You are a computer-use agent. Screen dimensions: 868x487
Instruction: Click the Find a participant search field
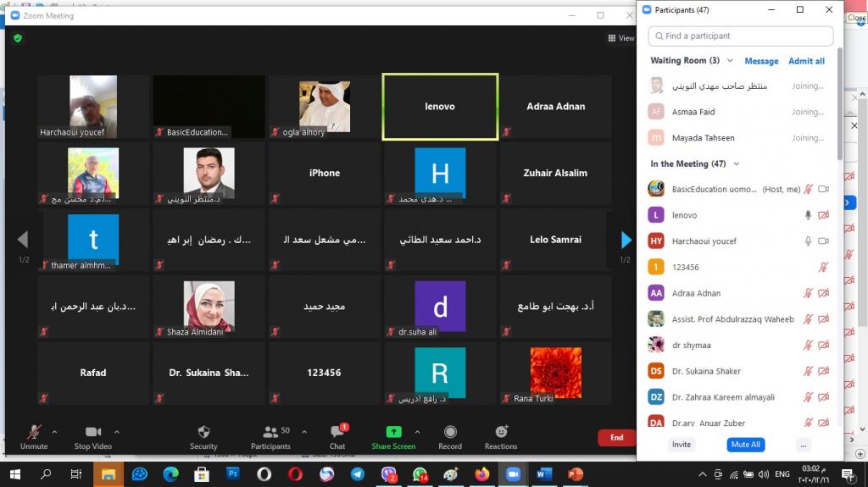click(x=740, y=36)
